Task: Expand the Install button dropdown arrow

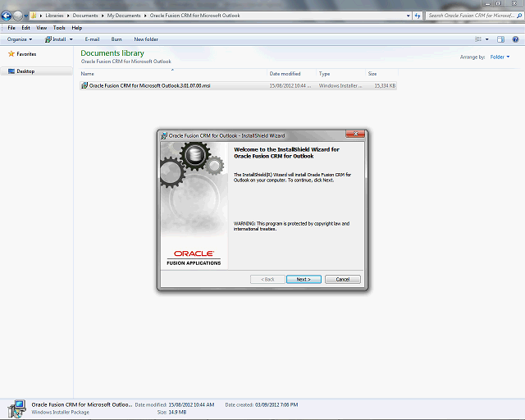Action: [71, 39]
